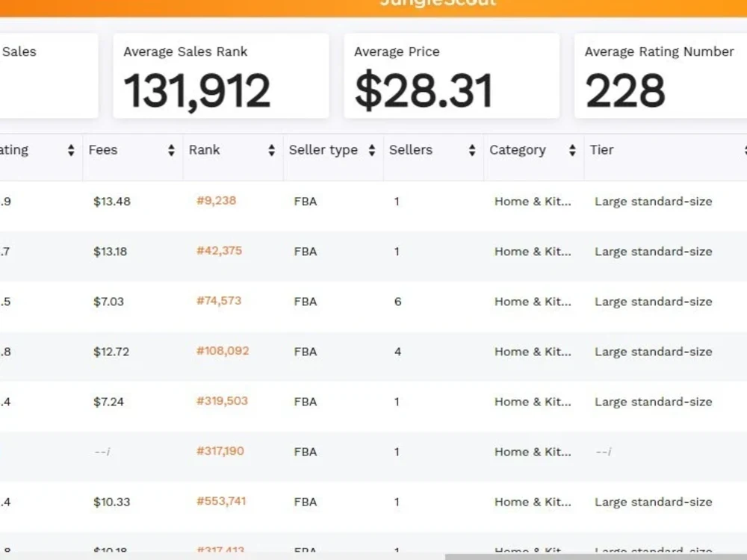Select the $10.33 fees cell

[112, 502]
